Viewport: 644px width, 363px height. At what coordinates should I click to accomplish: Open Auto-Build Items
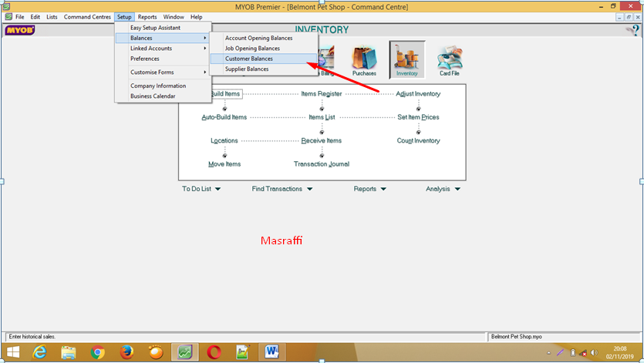pos(224,117)
